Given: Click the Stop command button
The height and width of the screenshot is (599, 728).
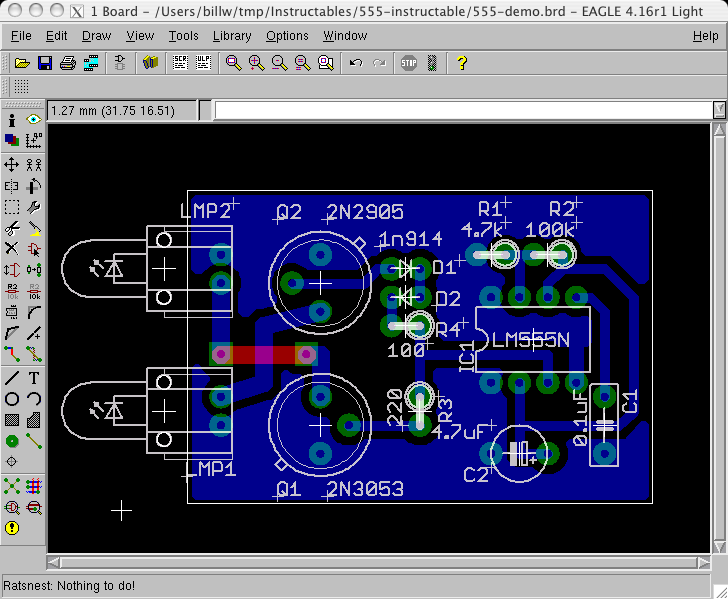Looking at the screenshot, I should tap(409, 63).
